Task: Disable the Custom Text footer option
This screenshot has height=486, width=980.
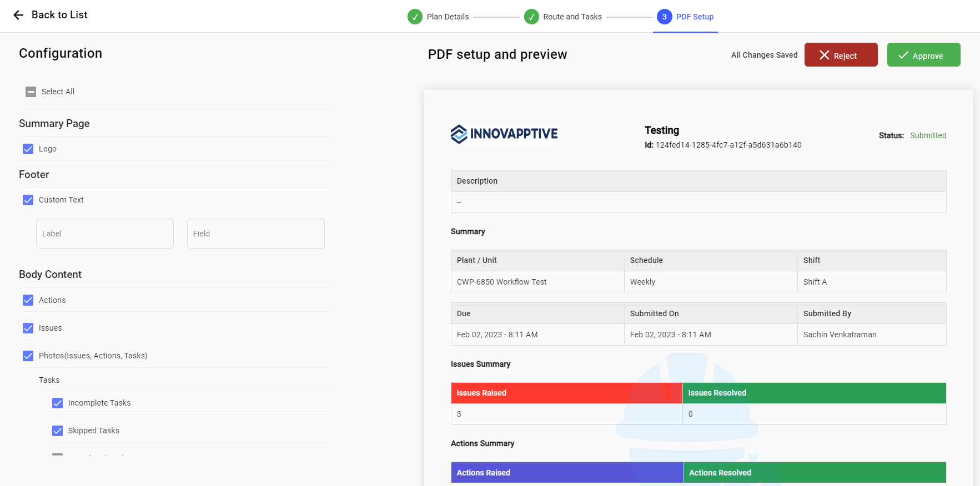Action: tap(28, 200)
